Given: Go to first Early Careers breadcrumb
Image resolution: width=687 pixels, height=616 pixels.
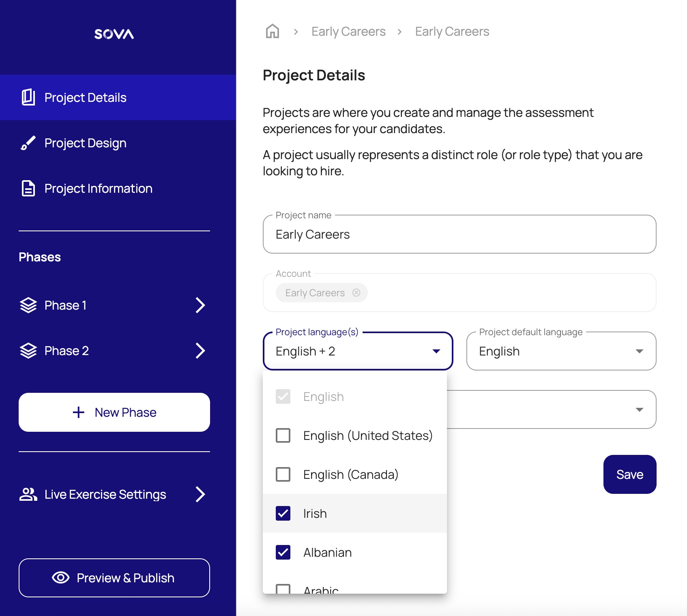Looking at the screenshot, I should click(348, 32).
